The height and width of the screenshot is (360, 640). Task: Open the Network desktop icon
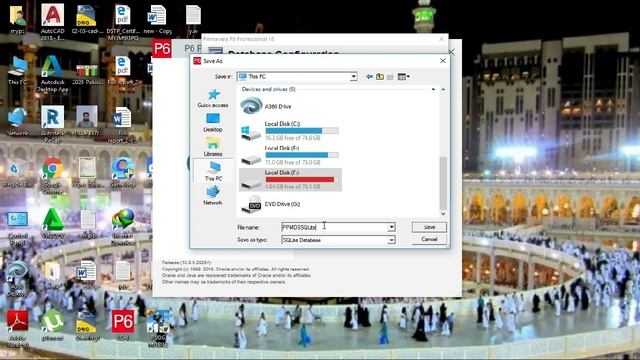click(18, 122)
